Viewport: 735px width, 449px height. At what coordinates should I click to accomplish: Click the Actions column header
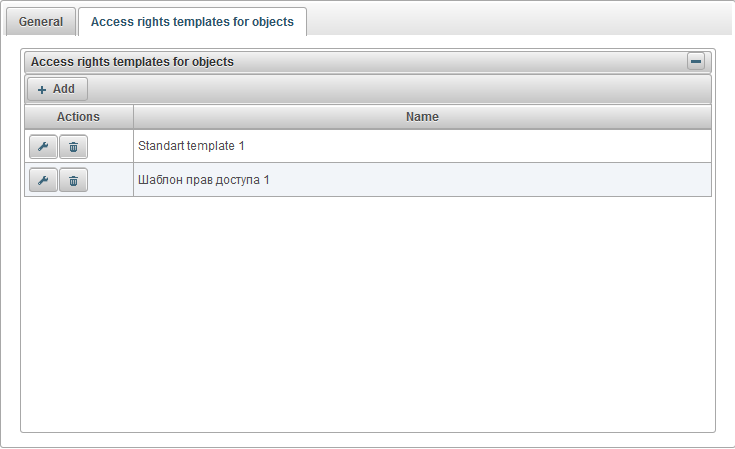point(78,117)
